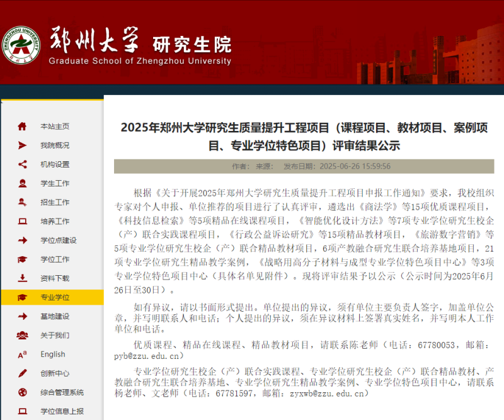Click the publish date 2025-06-26 15:59:56

[x=355, y=166]
